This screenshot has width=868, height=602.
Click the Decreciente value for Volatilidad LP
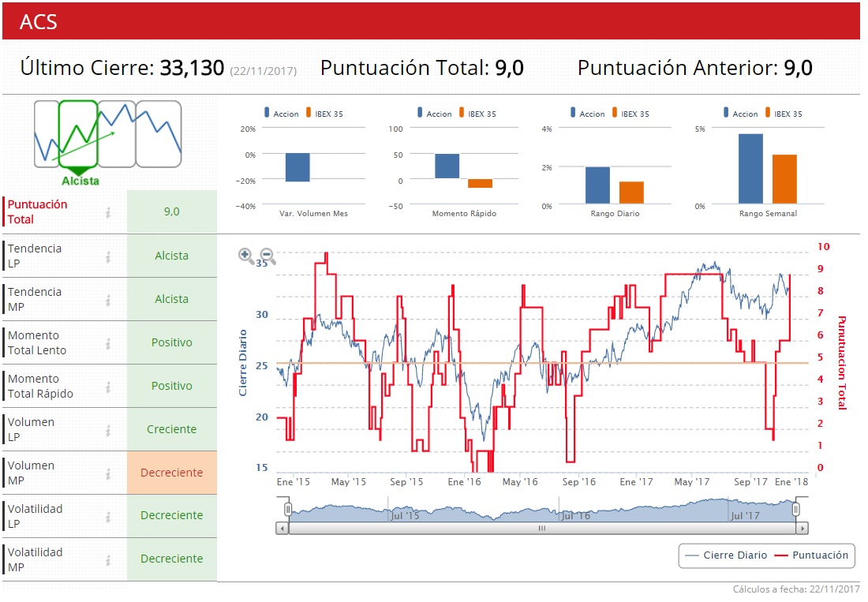[x=171, y=516]
